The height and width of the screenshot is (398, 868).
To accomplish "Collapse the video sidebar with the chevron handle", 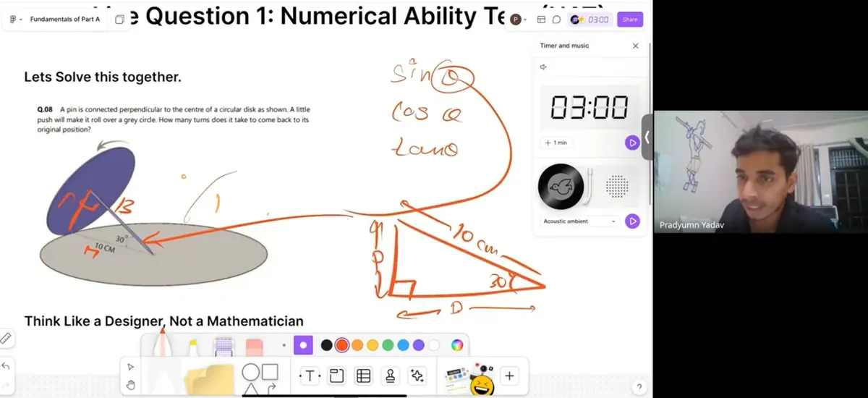I will pos(647,136).
